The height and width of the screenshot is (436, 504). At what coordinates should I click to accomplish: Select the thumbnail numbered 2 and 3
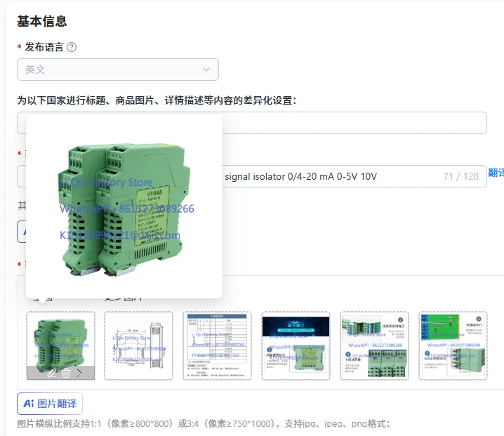374,345
